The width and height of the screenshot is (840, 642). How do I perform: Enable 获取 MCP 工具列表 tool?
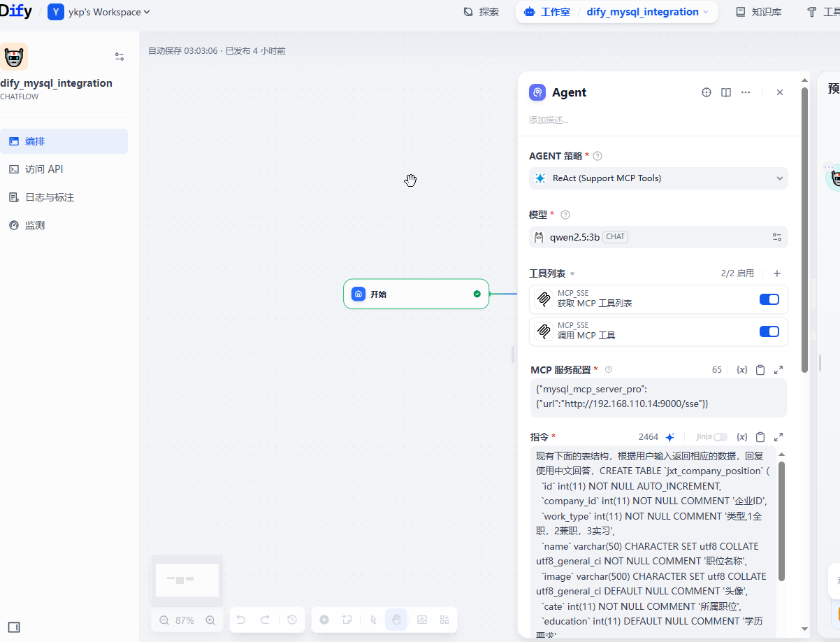pyautogui.click(x=769, y=299)
